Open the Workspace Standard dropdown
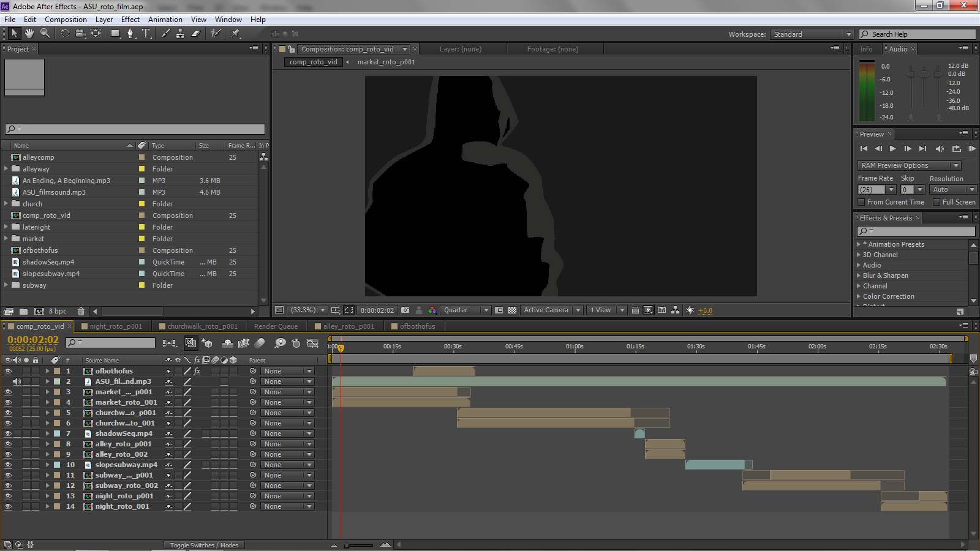Image resolution: width=980 pixels, height=551 pixels. pos(812,34)
